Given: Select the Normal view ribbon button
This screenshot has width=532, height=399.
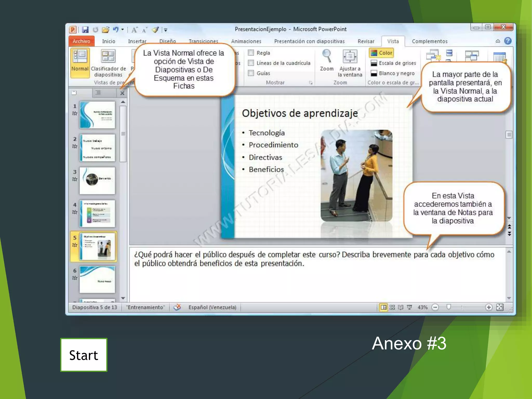Looking at the screenshot, I should [x=80, y=62].
